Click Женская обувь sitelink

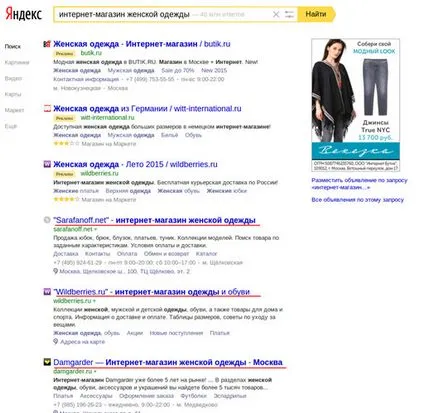coord(178,191)
